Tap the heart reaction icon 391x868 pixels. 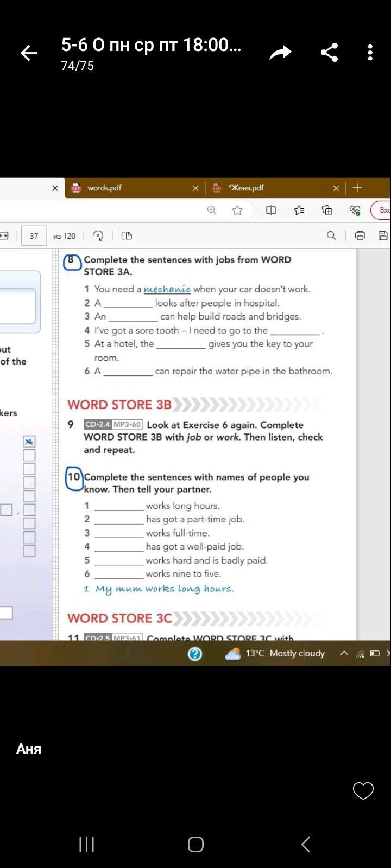coord(363,790)
